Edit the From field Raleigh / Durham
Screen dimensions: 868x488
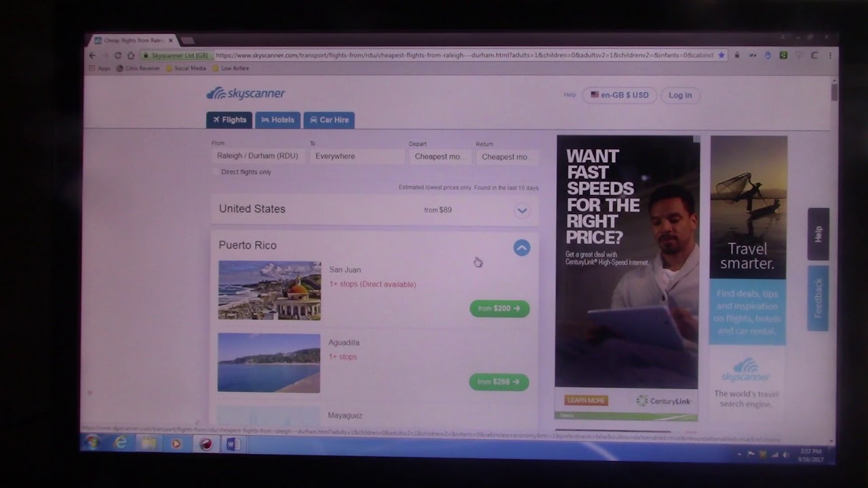tap(258, 156)
